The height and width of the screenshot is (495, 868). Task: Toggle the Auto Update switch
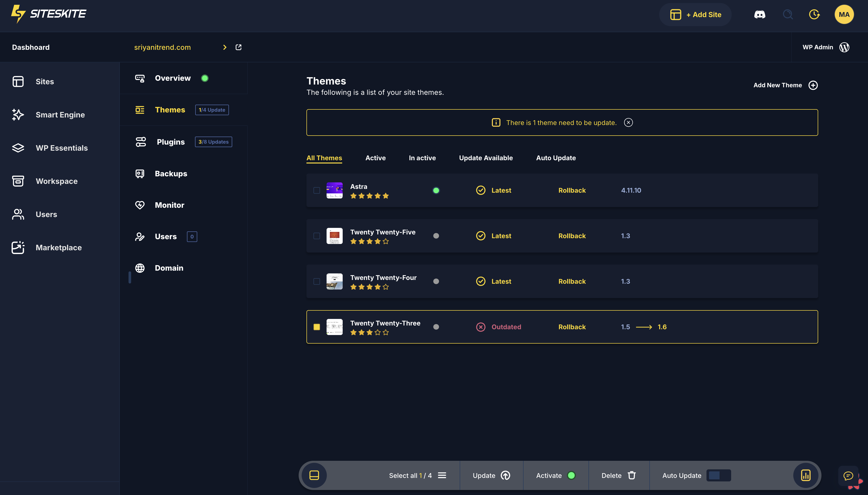click(718, 475)
